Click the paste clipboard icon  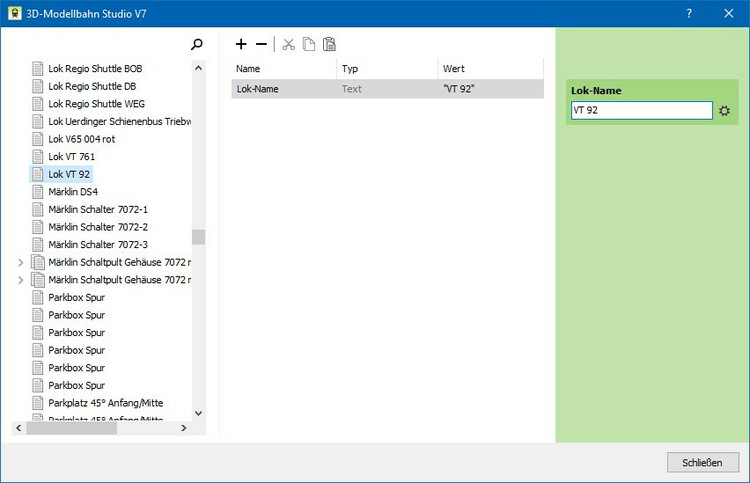tap(329, 44)
